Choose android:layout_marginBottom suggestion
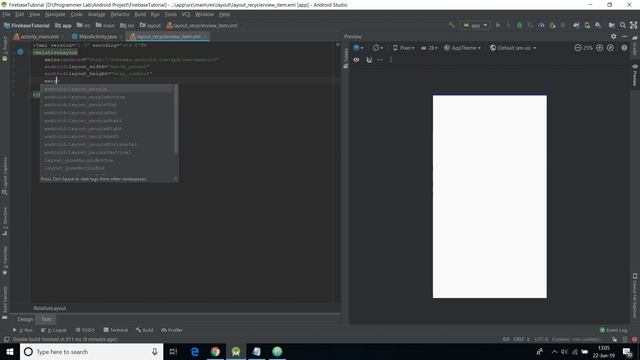The height and width of the screenshot is (360, 640). coord(107,97)
